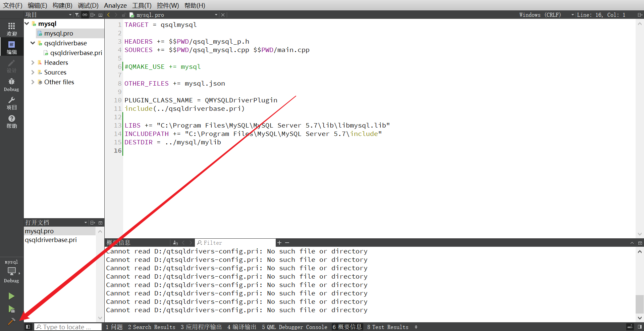Image resolution: width=644 pixels, height=331 pixels.
Task: Click the back navigation arrow
Action: [108, 15]
